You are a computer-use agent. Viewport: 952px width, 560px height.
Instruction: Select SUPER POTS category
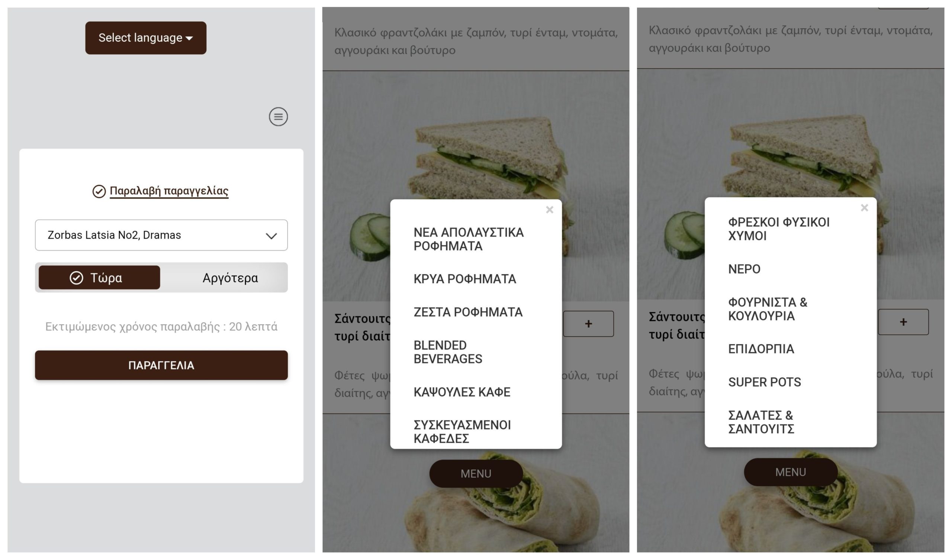click(x=765, y=382)
